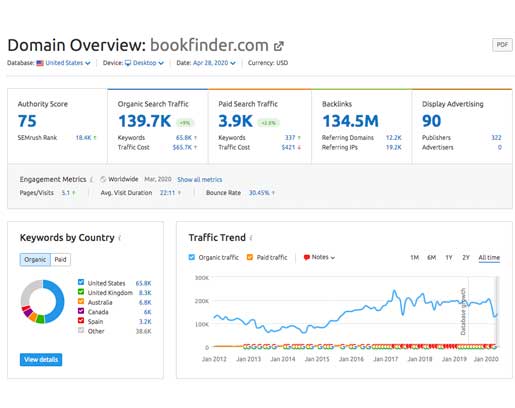Open Publishers 322 link
Image resolution: width=515 pixels, height=408 pixels.
pyautogui.click(x=496, y=138)
